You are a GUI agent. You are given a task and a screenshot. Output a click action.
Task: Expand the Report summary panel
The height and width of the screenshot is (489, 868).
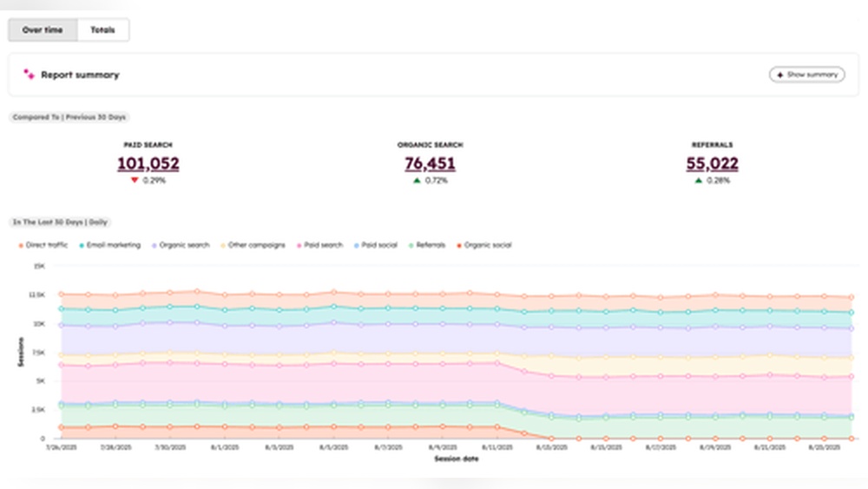coord(806,75)
